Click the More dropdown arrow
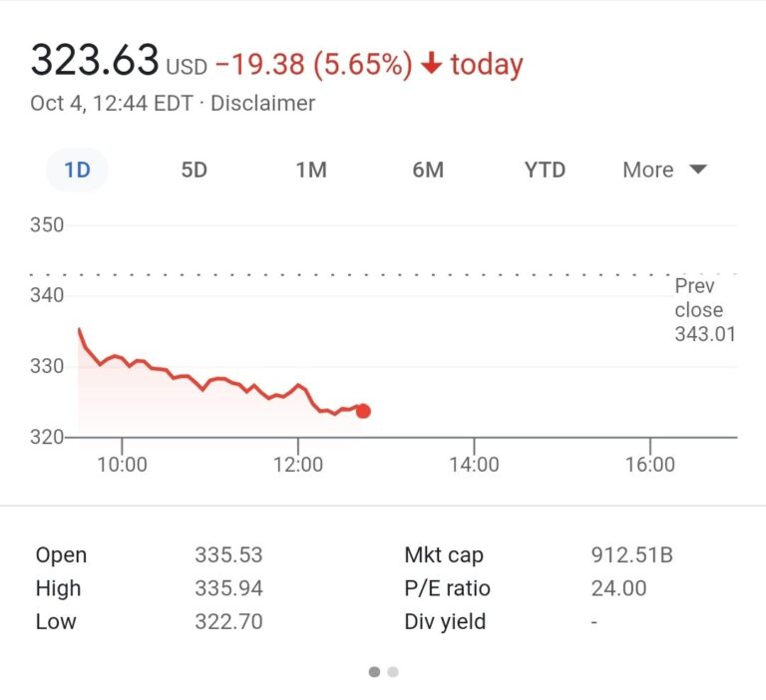This screenshot has height=700, width=766. pos(698,170)
